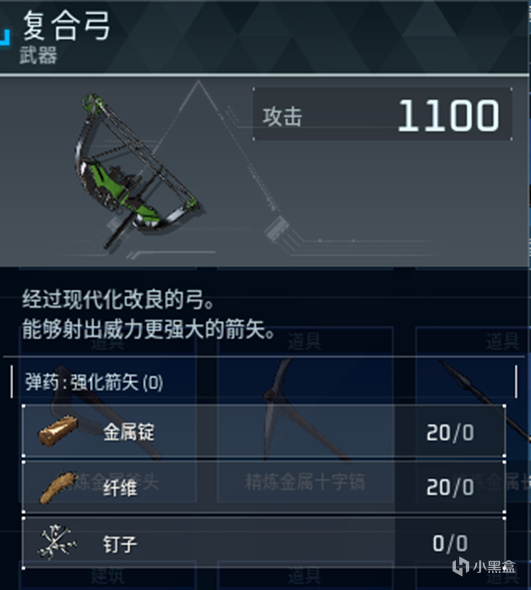
Task: Click the 复合弓 title text
Action: pos(67,26)
